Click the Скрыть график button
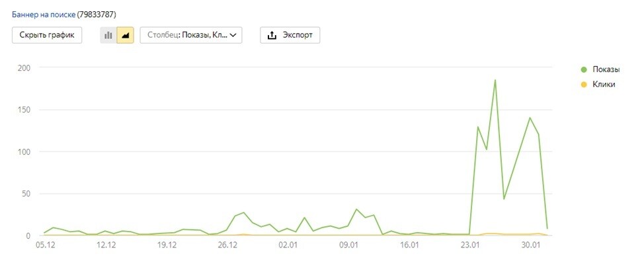The image size is (644, 262). 47,35
